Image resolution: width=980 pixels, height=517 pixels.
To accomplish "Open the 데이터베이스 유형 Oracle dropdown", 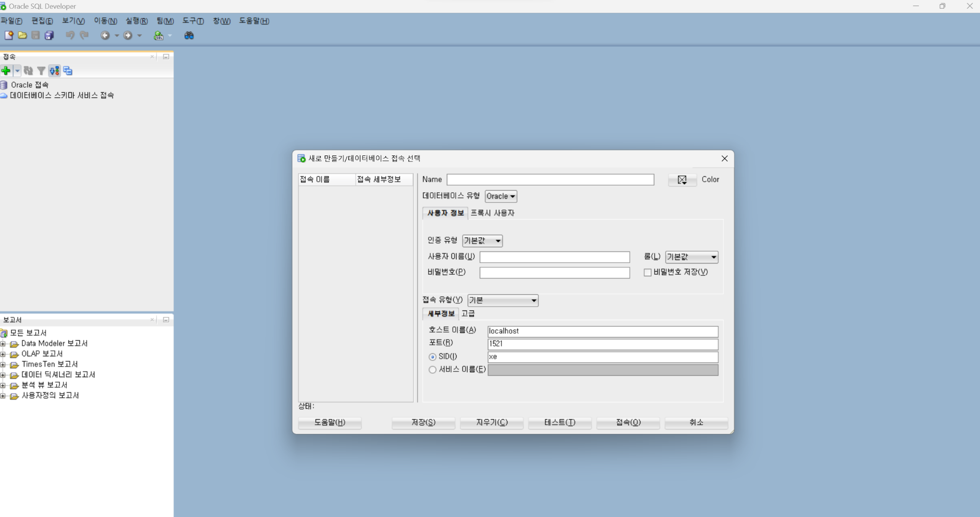I will coord(501,196).
